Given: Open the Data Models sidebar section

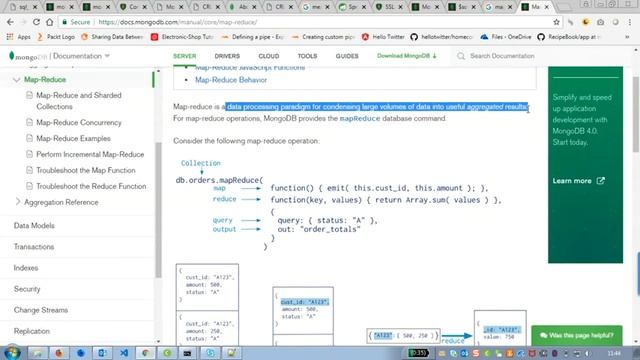Looking at the screenshot, I should [34, 225].
